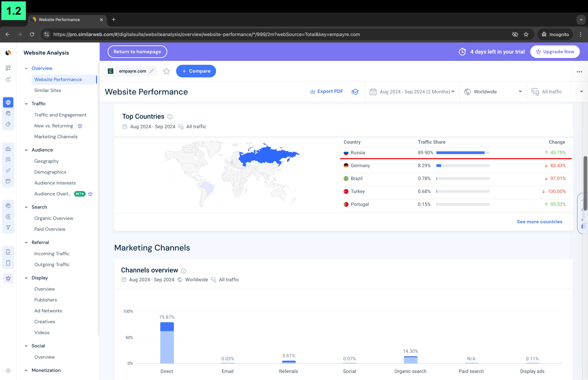The height and width of the screenshot is (380, 588).
Task: Toggle the trend chart icon below the dashboard icon
Action: pos(8,79)
